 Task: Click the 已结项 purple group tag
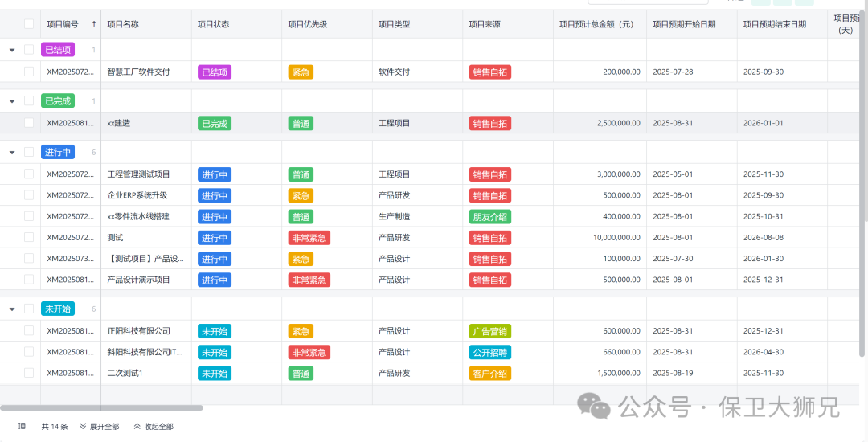coord(58,50)
